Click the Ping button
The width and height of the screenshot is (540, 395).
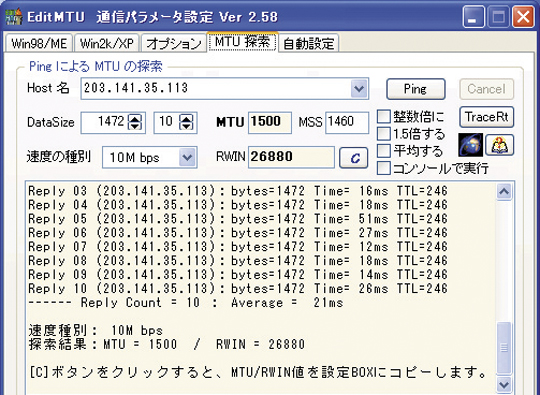coord(416,89)
